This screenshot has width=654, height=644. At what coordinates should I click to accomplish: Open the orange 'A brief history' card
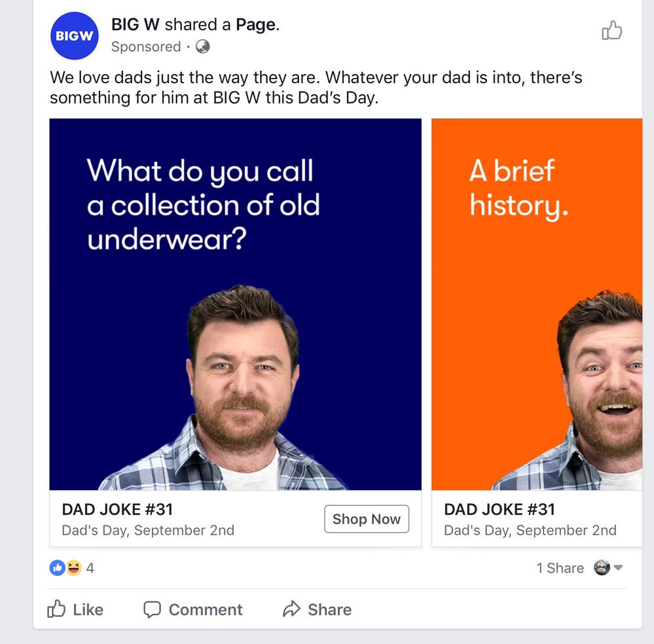point(537,304)
